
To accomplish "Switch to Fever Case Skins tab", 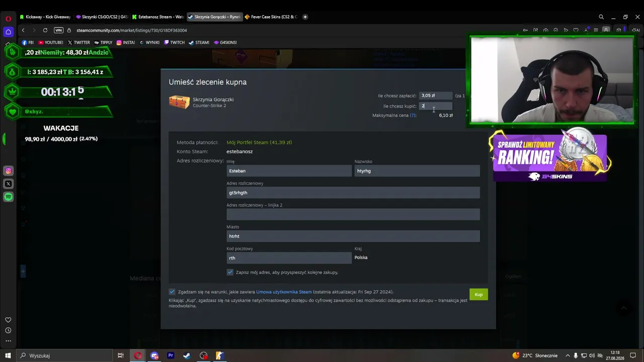I will pyautogui.click(x=271, y=17).
